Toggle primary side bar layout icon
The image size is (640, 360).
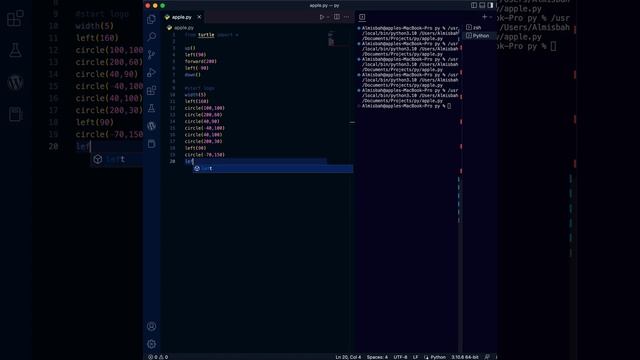(x=474, y=5)
